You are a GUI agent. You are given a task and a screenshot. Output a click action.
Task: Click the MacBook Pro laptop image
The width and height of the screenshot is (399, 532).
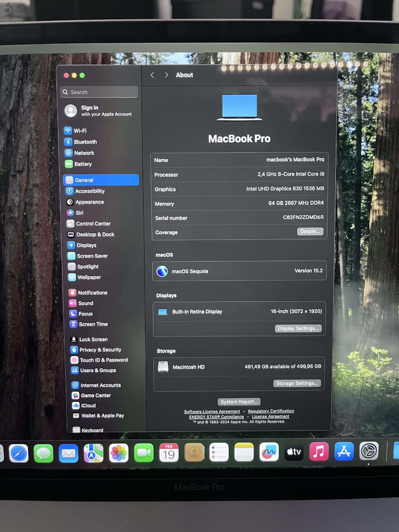[240, 107]
